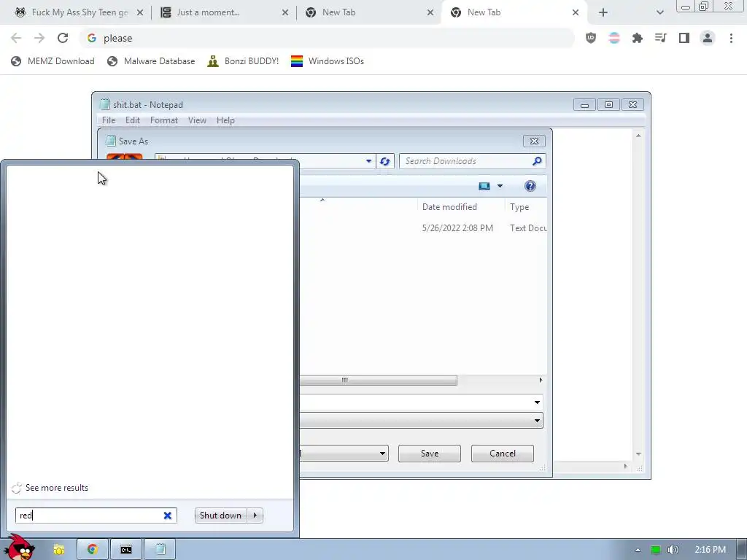Open Notepad Help menu
Image resolution: width=747 pixels, height=560 pixels.
point(225,120)
